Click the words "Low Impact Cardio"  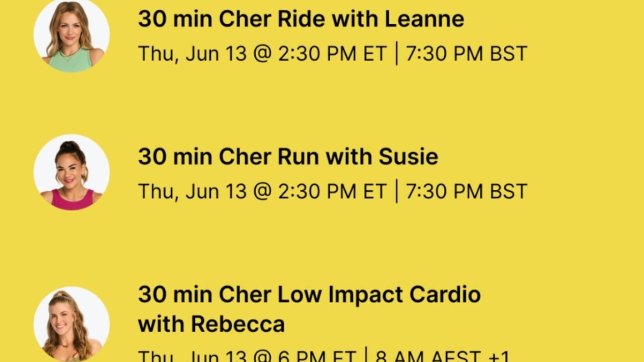[379, 294]
